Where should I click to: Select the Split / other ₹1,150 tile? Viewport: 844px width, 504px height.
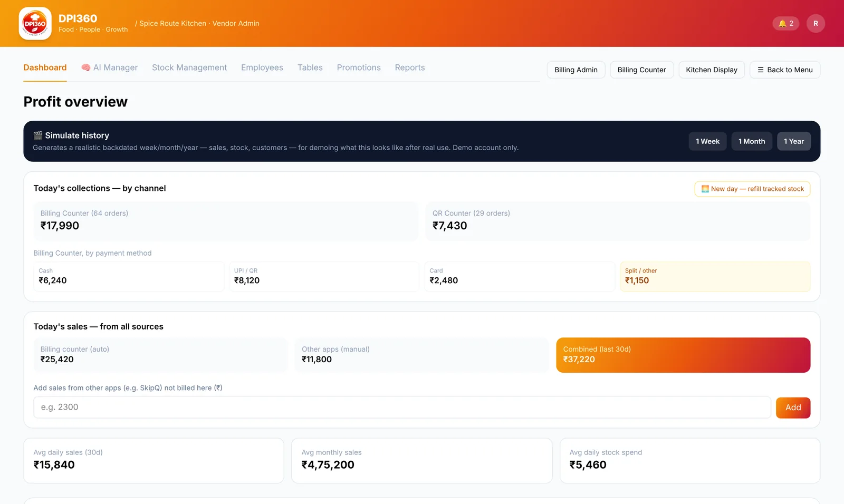(x=715, y=277)
